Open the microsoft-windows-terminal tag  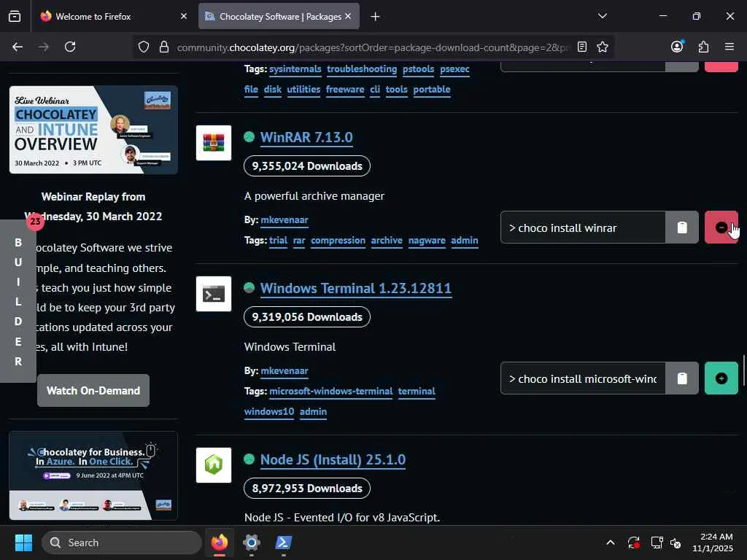(331, 392)
